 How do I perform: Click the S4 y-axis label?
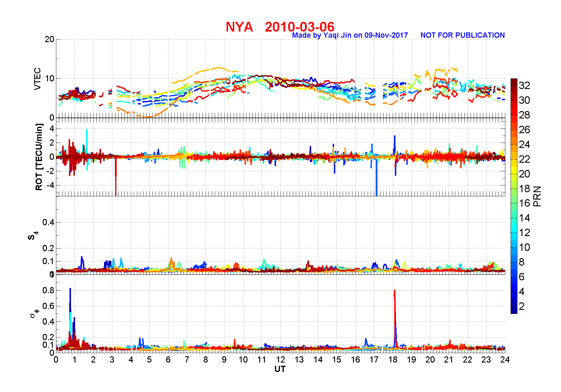pos(33,236)
